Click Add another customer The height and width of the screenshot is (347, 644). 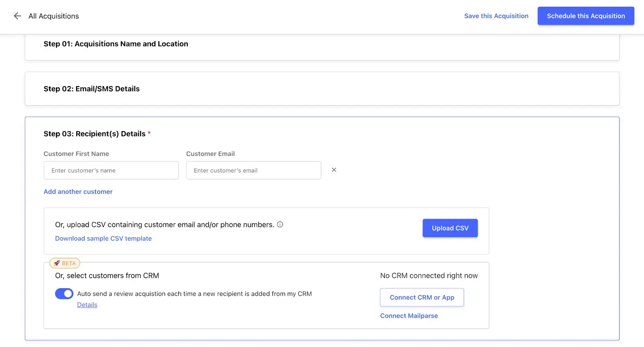pos(78,192)
